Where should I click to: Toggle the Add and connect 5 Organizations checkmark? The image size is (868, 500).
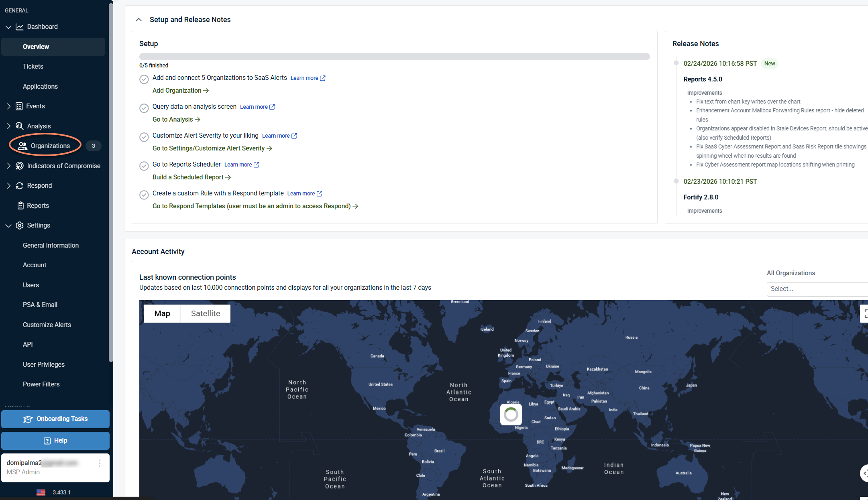point(144,79)
